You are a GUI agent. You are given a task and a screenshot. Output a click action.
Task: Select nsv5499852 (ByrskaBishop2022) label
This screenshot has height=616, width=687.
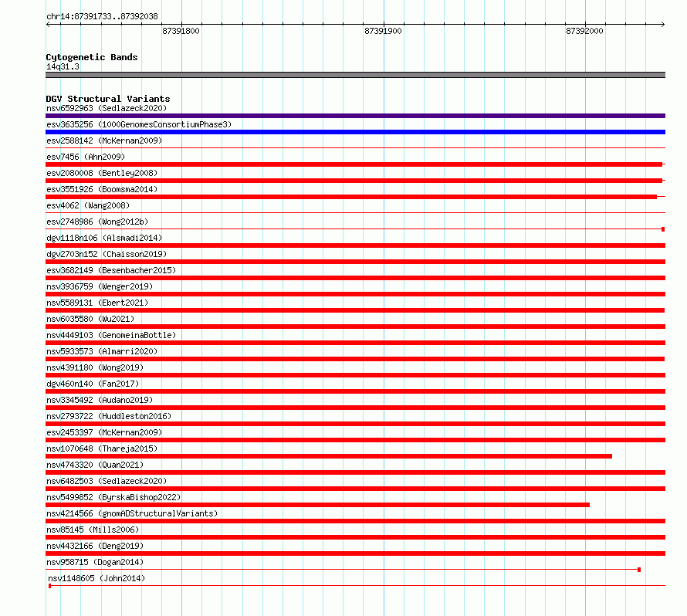pyautogui.click(x=113, y=497)
